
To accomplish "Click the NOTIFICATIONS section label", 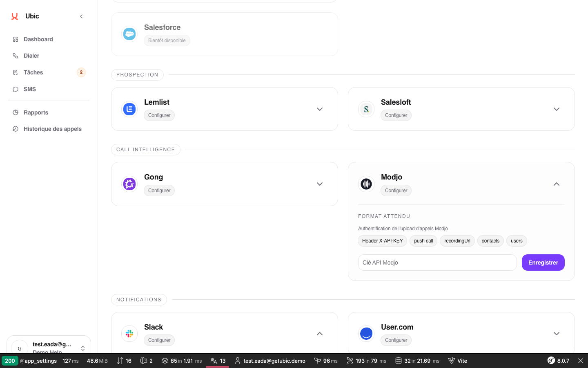I will tap(139, 300).
